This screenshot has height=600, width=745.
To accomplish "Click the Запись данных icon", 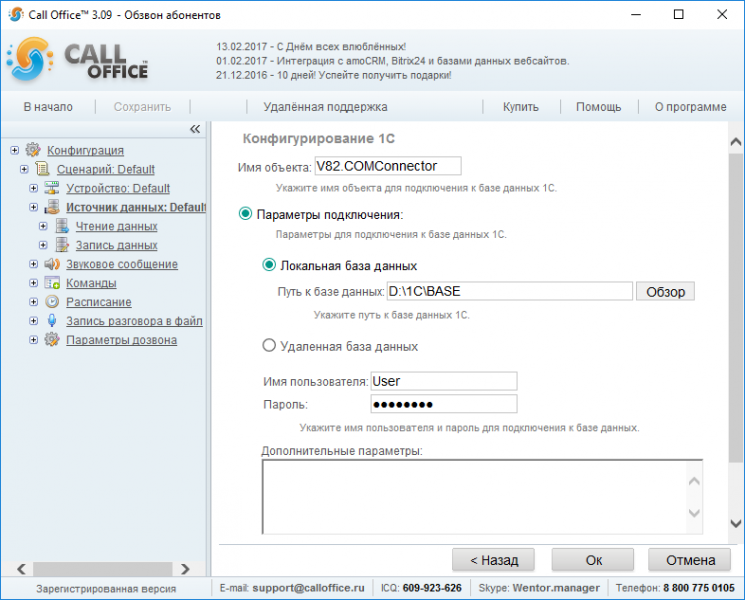I will [62, 245].
